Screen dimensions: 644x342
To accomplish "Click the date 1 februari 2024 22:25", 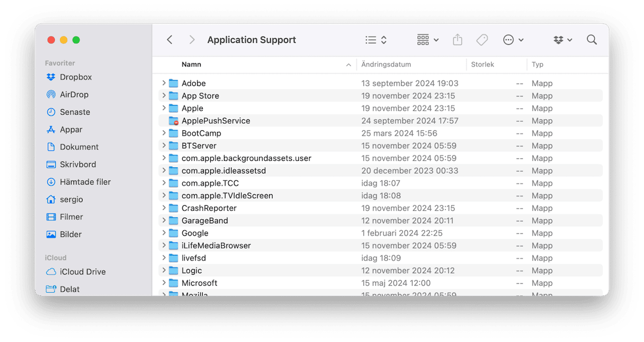I will click(x=402, y=233).
